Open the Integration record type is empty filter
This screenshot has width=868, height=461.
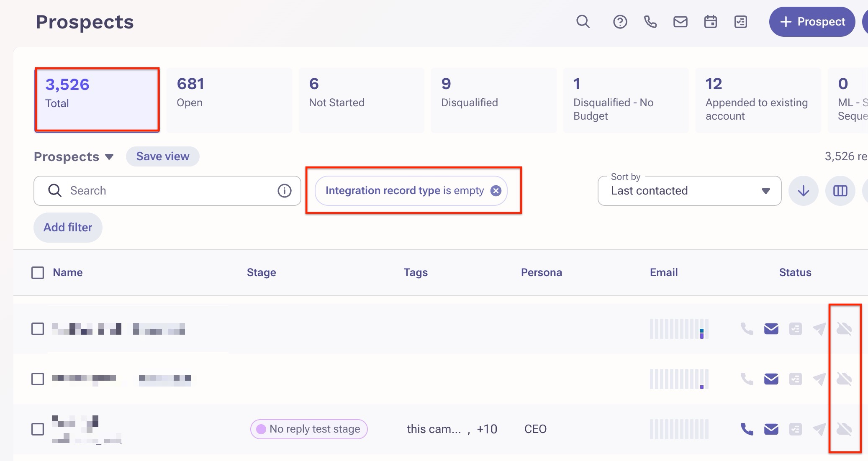pyautogui.click(x=404, y=191)
